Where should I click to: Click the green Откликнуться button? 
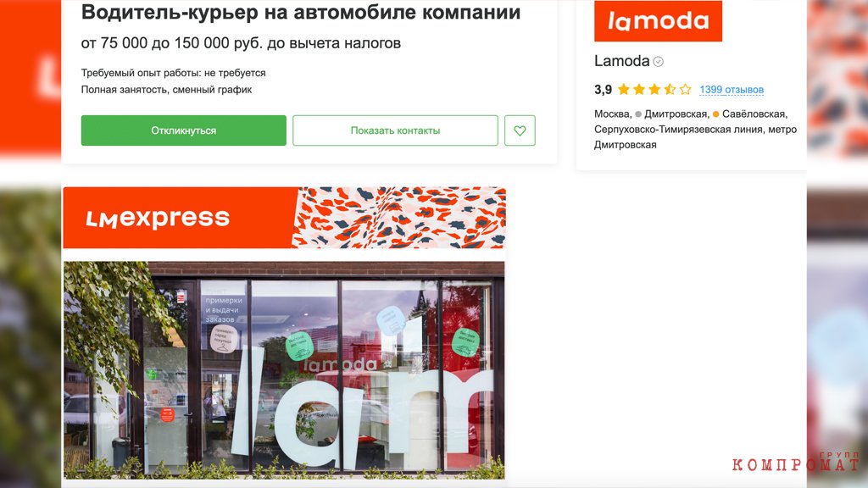click(183, 130)
